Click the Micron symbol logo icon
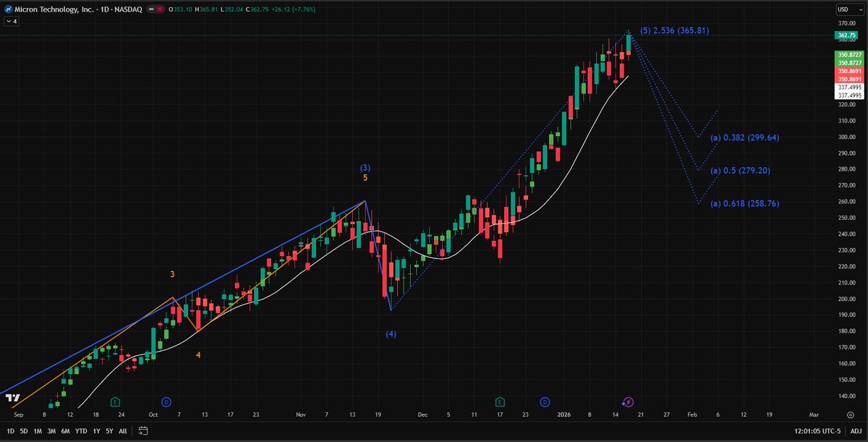Screen dimensions: 868x442 (x=8, y=9)
